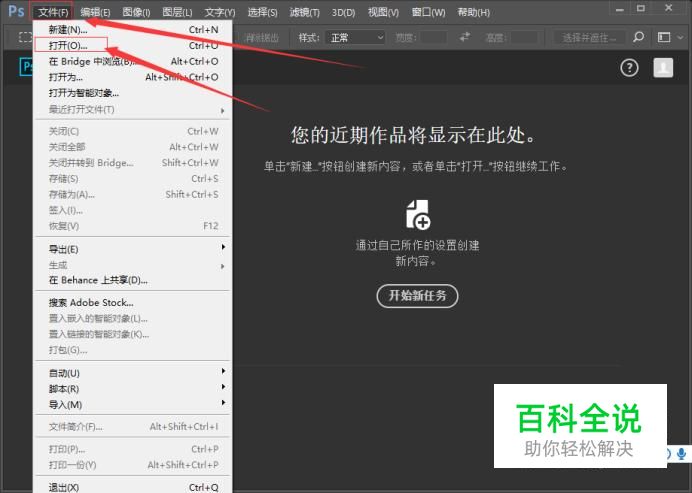The image size is (692, 493).
Task: Open the 3D(D) menu
Action: (343, 12)
